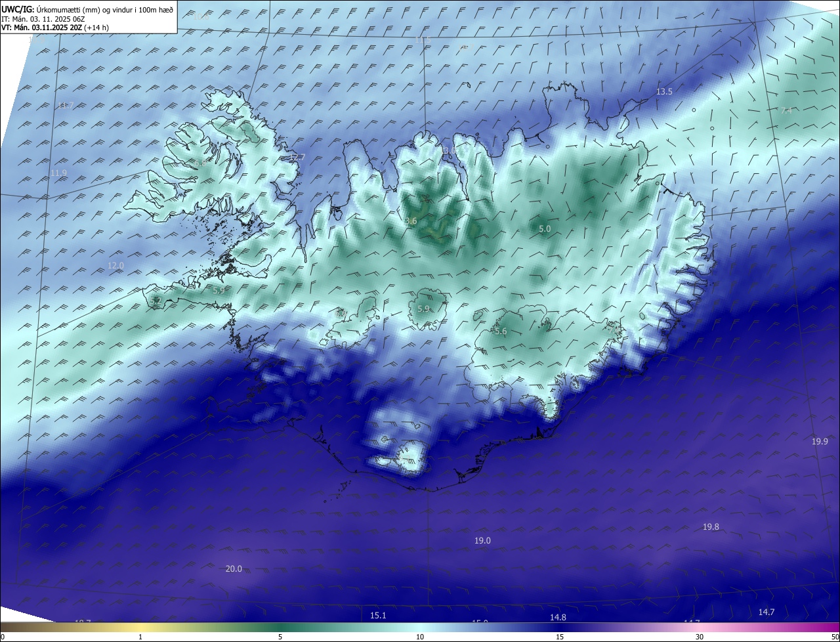Click the '15' tick on the color scale
840x642 pixels.
point(560,637)
